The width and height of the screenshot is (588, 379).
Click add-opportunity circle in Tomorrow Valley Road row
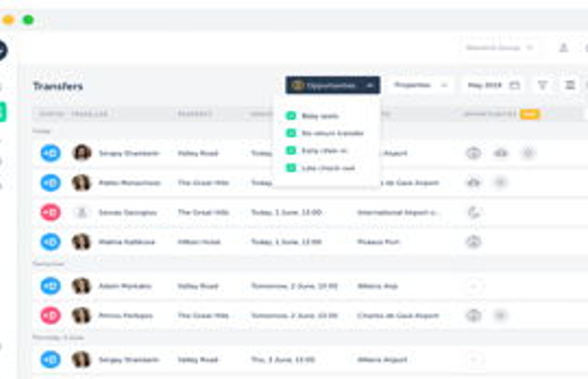tap(474, 286)
